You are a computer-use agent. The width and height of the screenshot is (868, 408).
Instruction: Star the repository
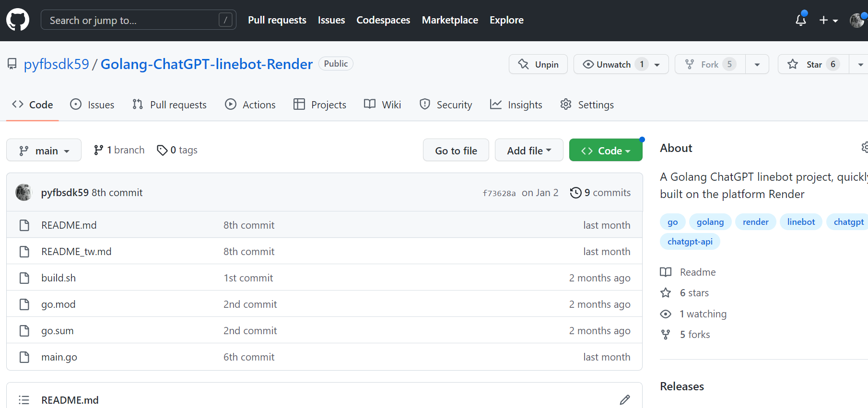pyautogui.click(x=813, y=64)
